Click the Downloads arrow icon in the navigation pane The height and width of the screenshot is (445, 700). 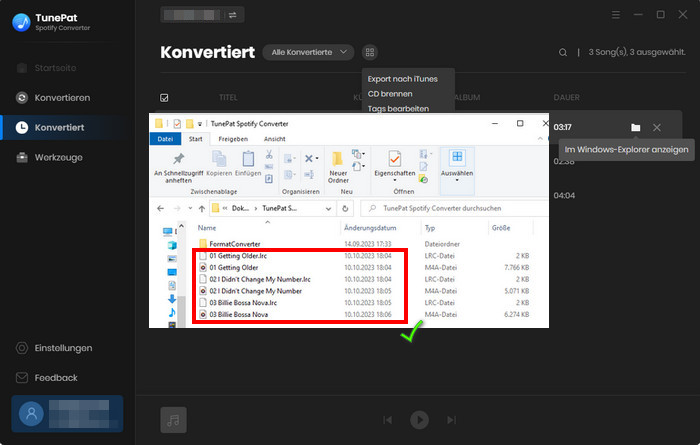click(x=172, y=299)
